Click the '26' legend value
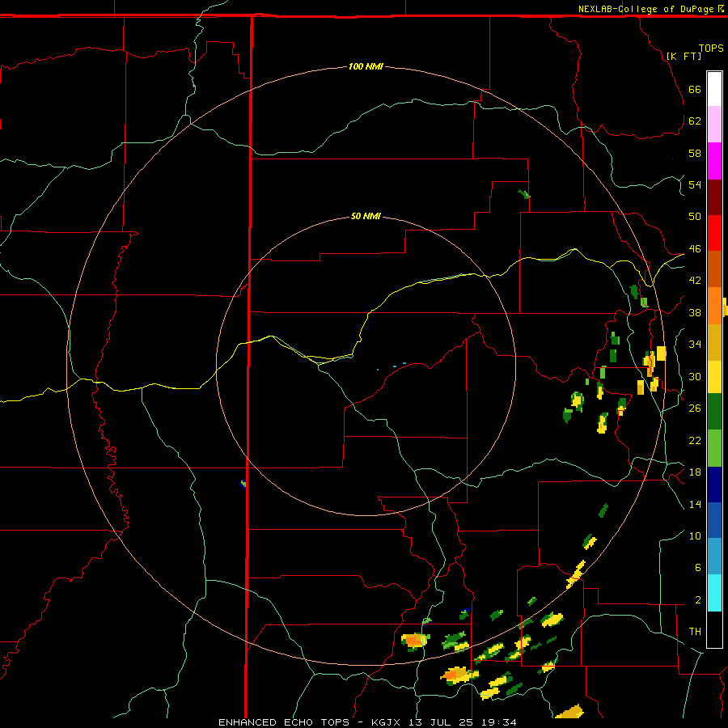This screenshot has height=728, width=728. (695, 408)
